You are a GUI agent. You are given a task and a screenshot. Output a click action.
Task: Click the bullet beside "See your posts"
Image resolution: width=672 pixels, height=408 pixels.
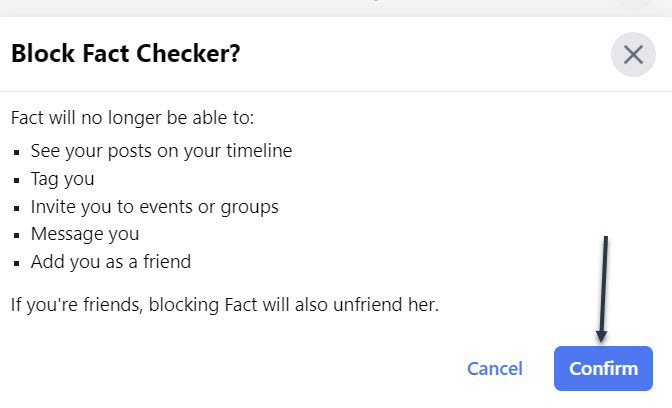(17, 152)
